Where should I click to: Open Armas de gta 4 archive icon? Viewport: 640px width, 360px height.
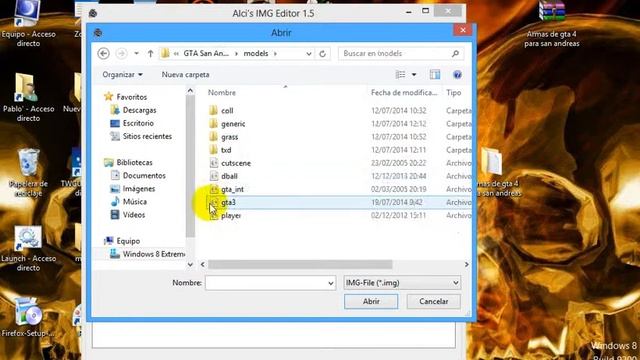pyautogui.click(x=551, y=24)
